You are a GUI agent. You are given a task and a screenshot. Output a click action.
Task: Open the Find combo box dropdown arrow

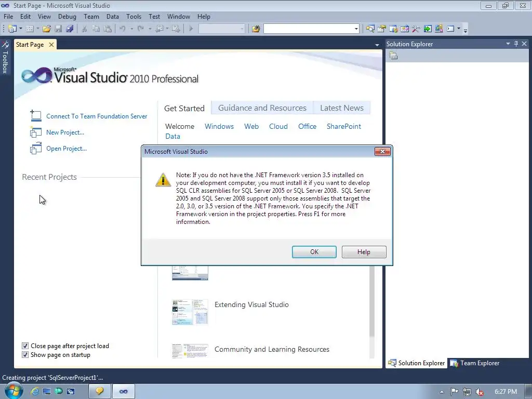356,29
